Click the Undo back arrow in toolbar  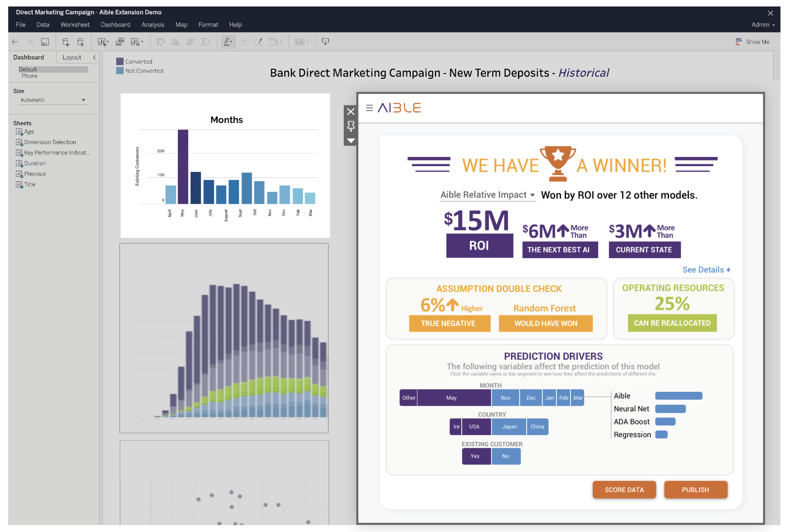click(15, 42)
